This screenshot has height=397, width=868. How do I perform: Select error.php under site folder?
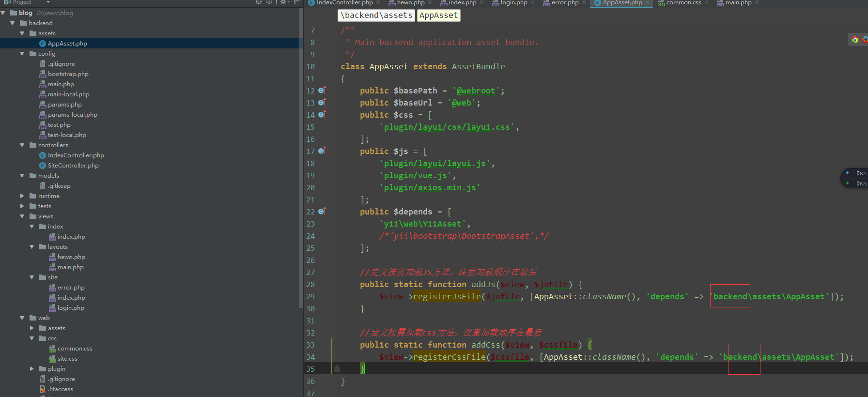[71, 288]
